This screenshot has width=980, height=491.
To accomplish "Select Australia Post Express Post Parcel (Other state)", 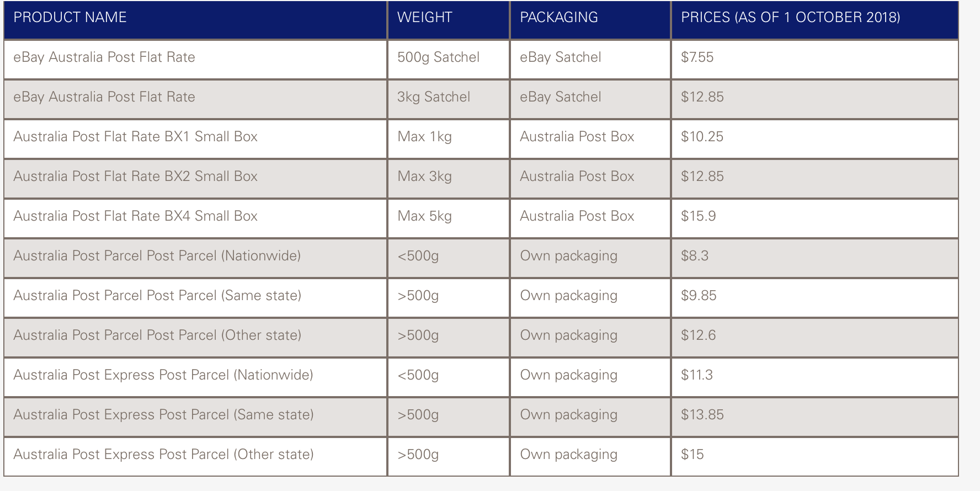I will [163, 455].
